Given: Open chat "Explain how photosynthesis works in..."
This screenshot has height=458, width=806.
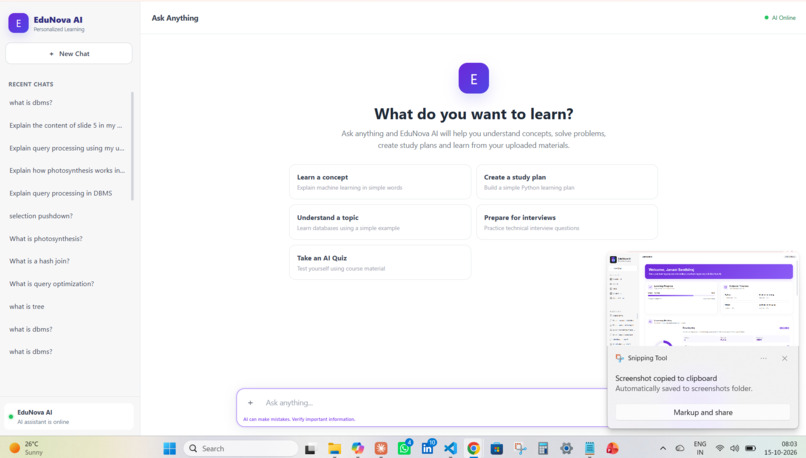Looking at the screenshot, I should click(x=67, y=171).
